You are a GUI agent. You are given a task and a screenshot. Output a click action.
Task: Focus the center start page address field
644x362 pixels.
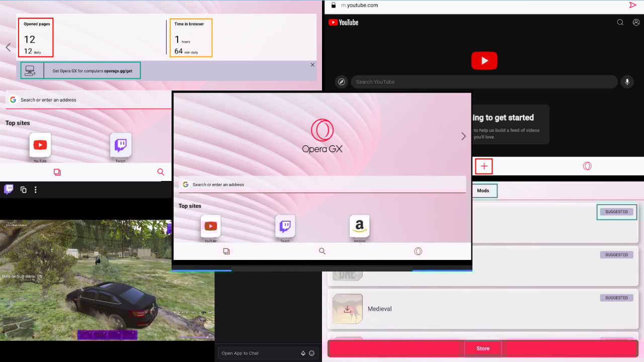coord(322,185)
